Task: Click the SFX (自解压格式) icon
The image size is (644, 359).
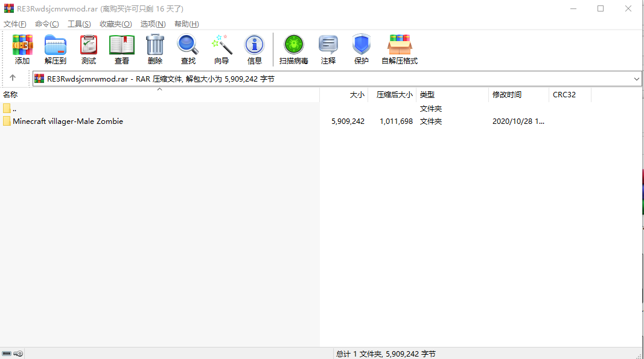Action: point(400,45)
